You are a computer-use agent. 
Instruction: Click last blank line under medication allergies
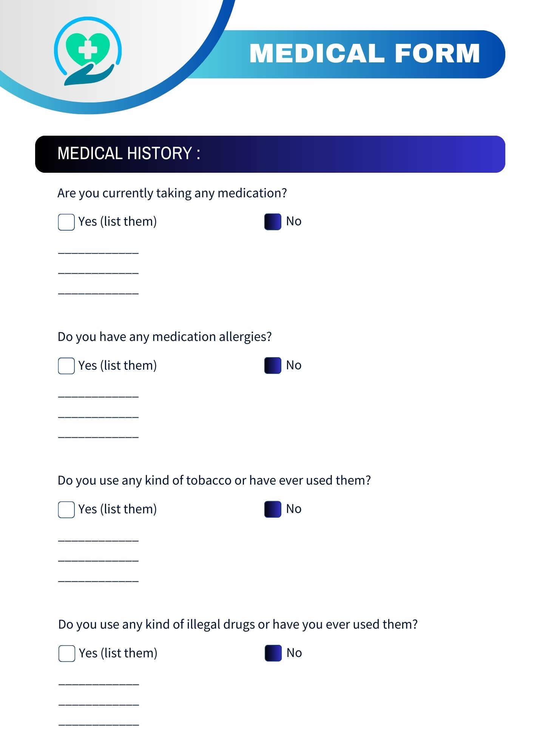click(x=98, y=436)
